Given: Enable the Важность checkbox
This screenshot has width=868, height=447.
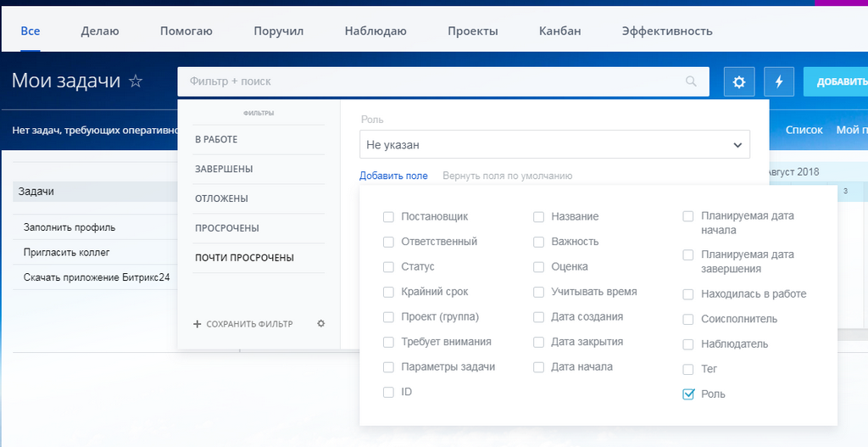Looking at the screenshot, I should click(538, 242).
